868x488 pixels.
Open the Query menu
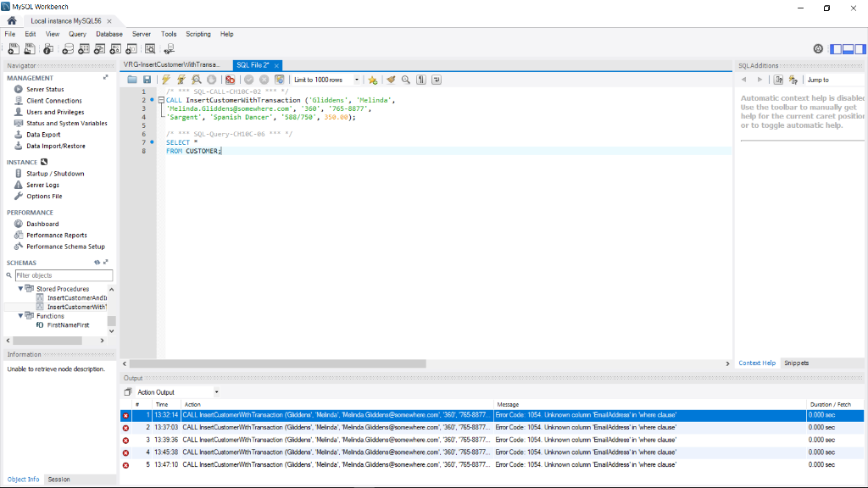(77, 34)
